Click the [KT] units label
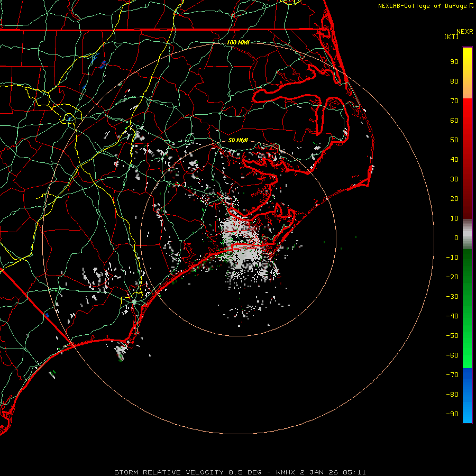Screen dimensions: 476x476 [x=452, y=36]
